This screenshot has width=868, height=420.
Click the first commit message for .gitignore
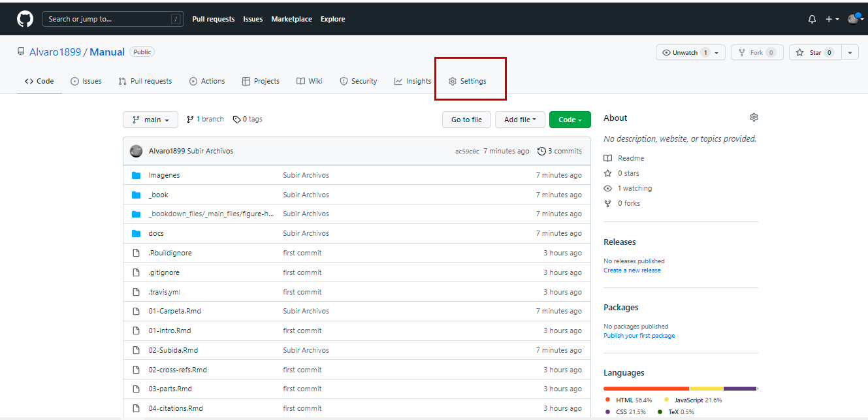tap(302, 272)
